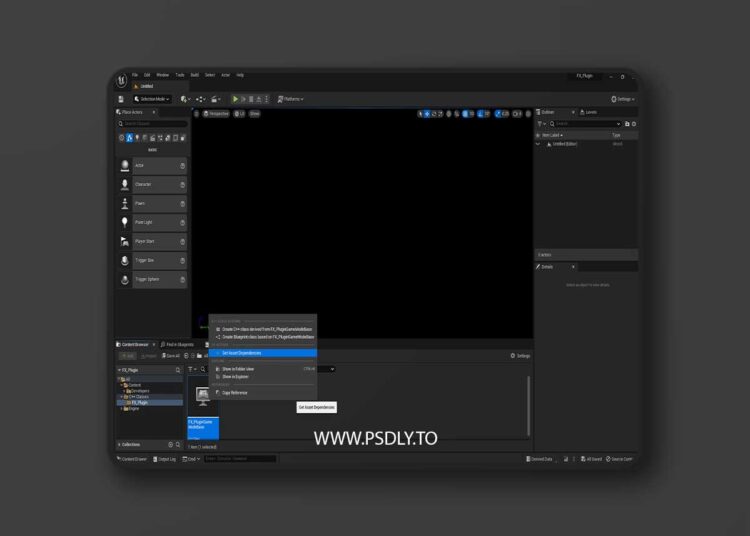Viewport: 750px width, 536px height.
Task: Select the Character actor icon
Action: pyautogui.click(x=125, y=184)
